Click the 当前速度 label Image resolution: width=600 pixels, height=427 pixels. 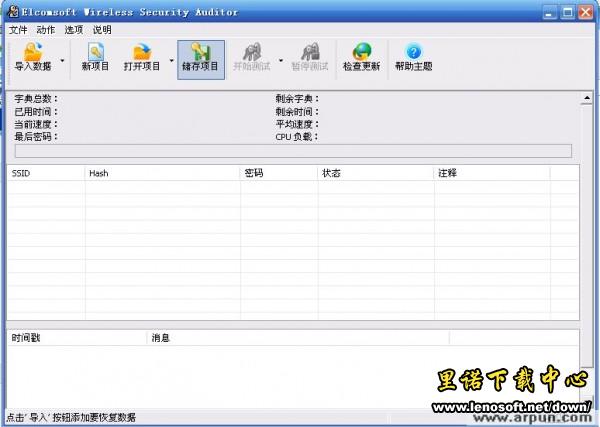point(36,124)
